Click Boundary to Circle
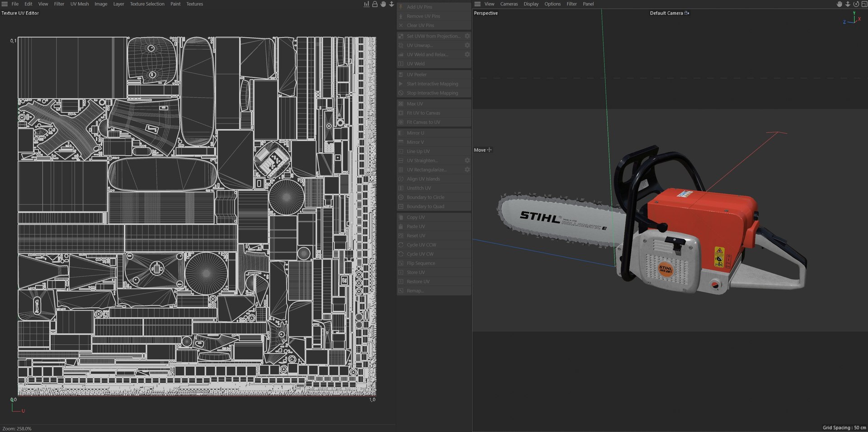This screenshot has height=432, width=868. pyautogui.click(x=434, y=197)
